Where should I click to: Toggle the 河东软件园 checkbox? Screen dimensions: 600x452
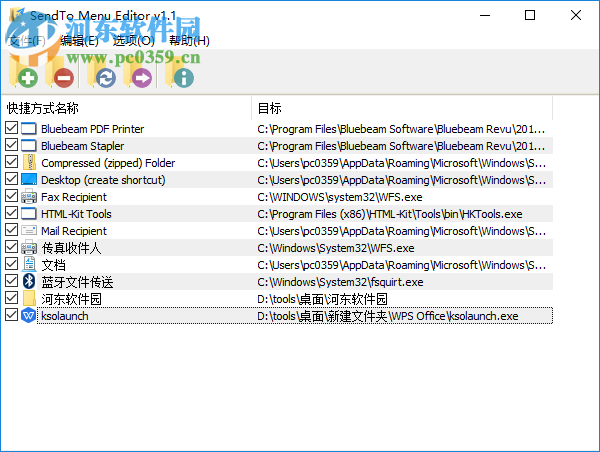coord(11,298)
